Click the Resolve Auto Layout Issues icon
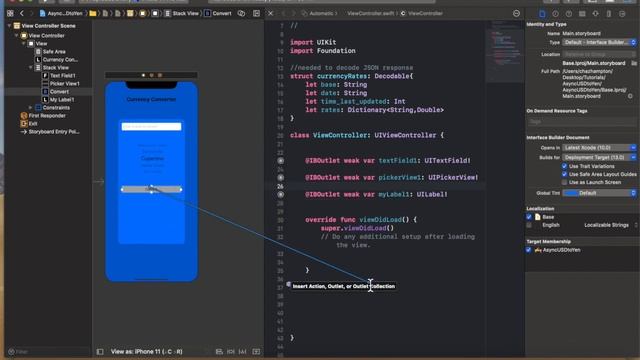 coord(243,351)
